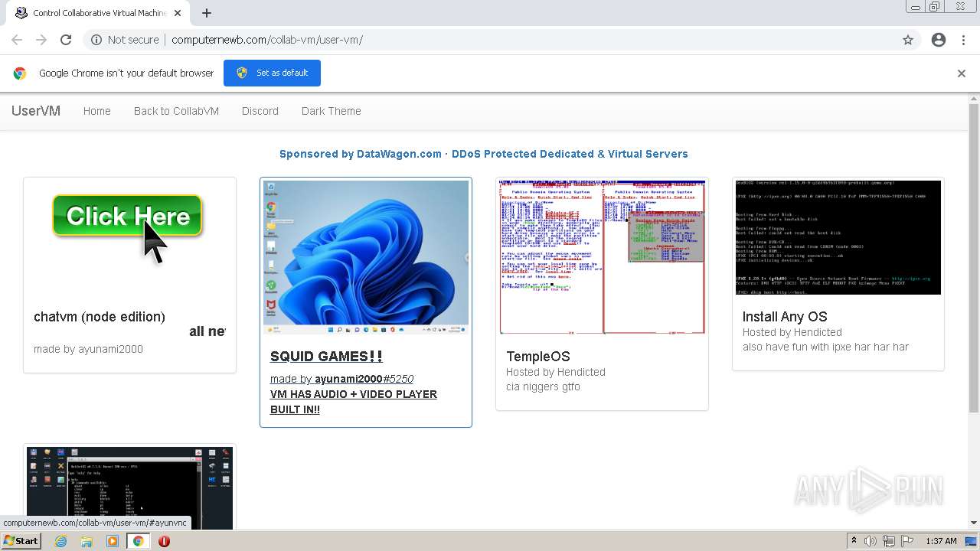The height and width of the screenshot is (551, 980).
Task: Click 'Hosted by Hendicted' under TempleOS
Action: pos(556,372)
